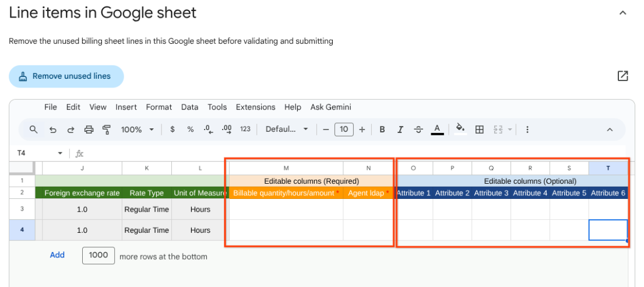Select row 4 header
The height and width of the screenshot is (287, 644).
click(22, 230)
